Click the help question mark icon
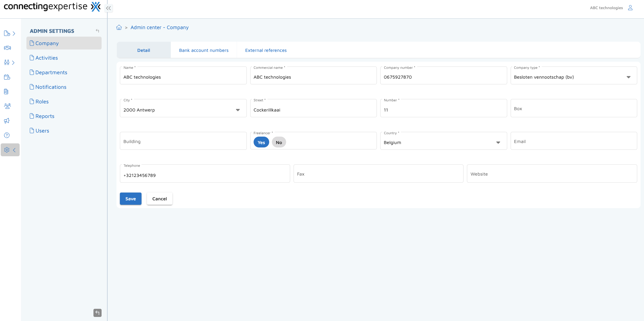Viewport: 644px width, 321px height. [7, 135]
